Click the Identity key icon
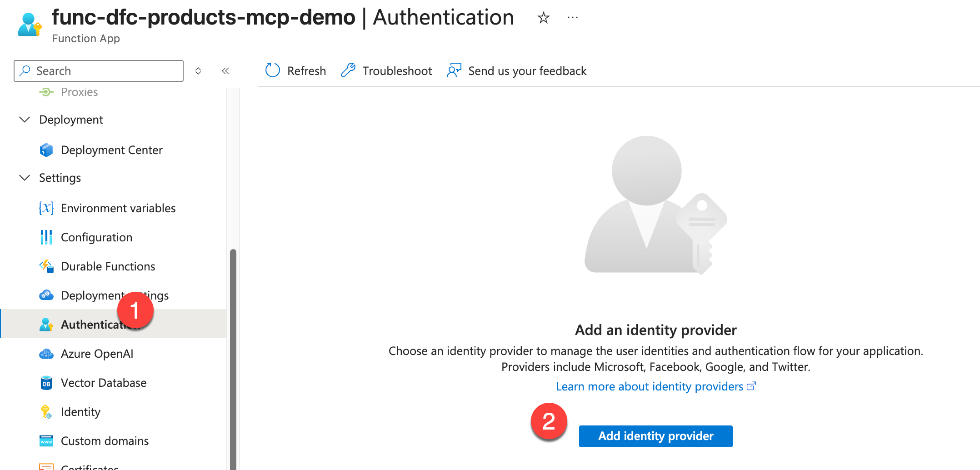The height and width of the screenshot is (470, 980). click(46, 412)
